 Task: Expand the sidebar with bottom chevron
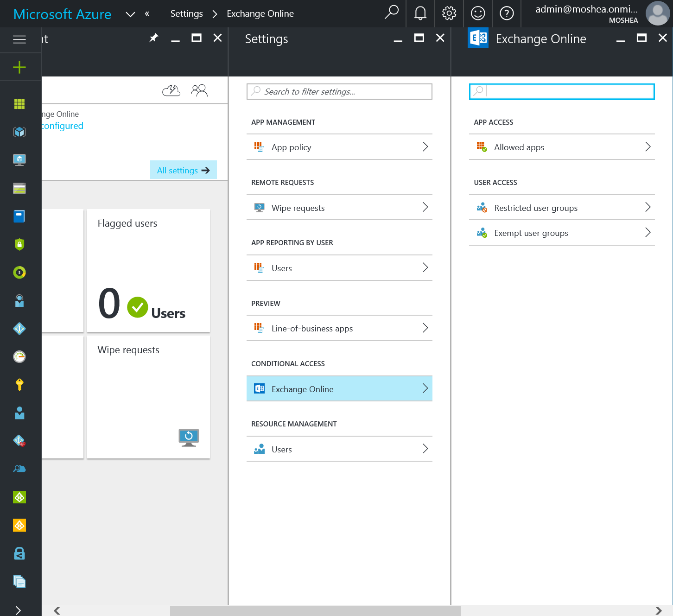[19, 610]
